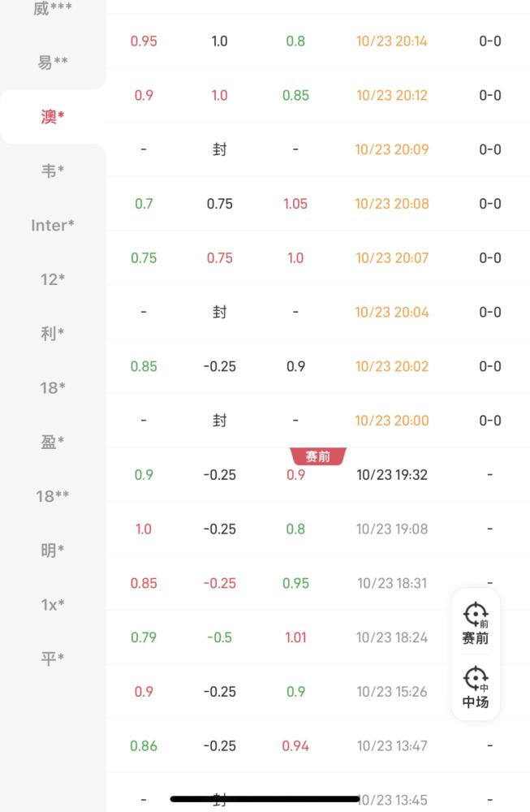Jump to pre-match 赛前 crosshair icon

[x=475, y=624]
